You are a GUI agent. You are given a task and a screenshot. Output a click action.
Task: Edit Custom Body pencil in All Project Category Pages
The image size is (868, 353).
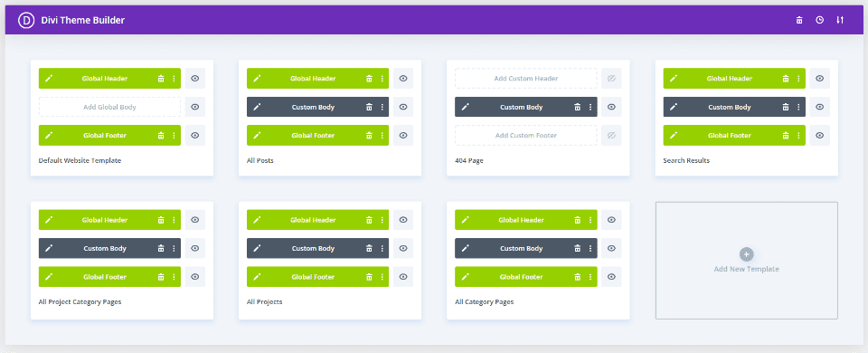[x=49, y=248]
